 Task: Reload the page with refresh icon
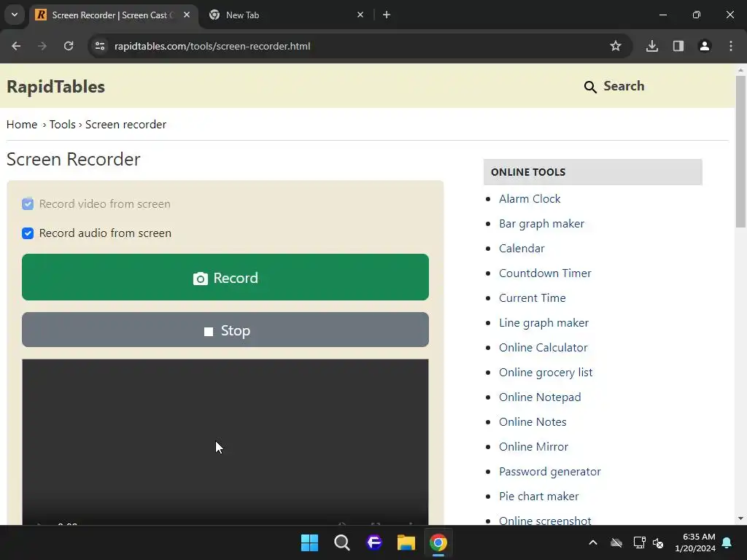[x=69, y=46]
